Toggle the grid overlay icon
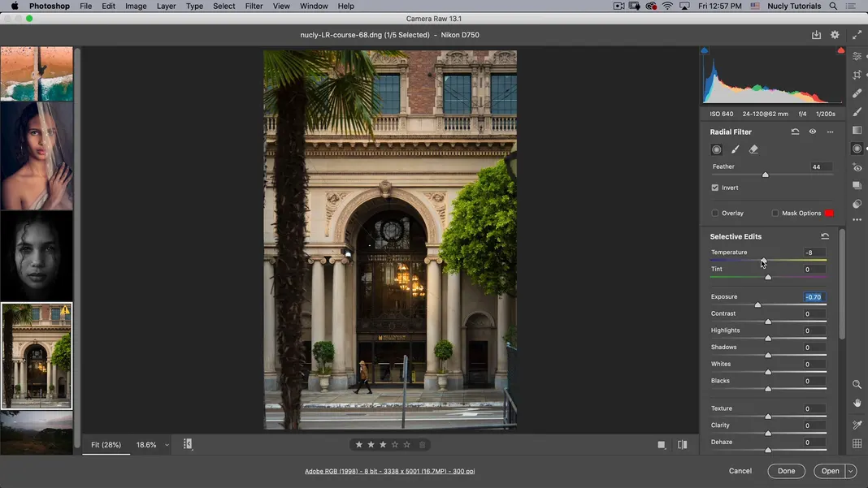868x488 pixels. click(857, 443)
